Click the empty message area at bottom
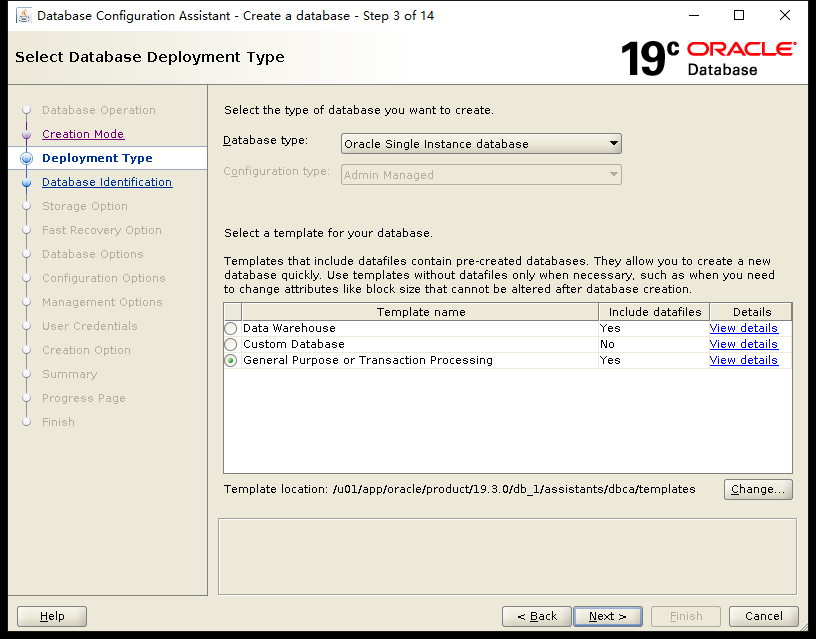This screenshot has height=639, width=816. (x=507, y=556)
